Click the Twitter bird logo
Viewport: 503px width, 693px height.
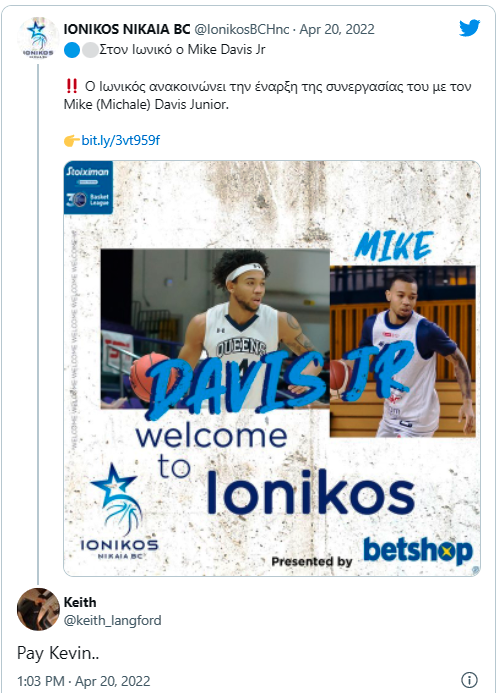[x=469, y=28]
